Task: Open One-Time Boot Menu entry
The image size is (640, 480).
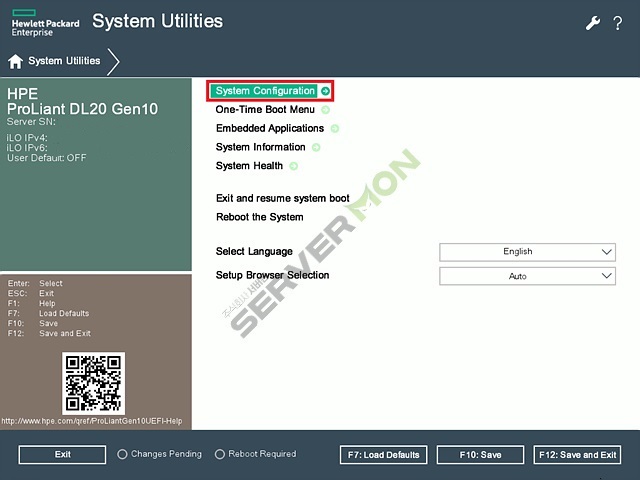Action: coord(265,109)
